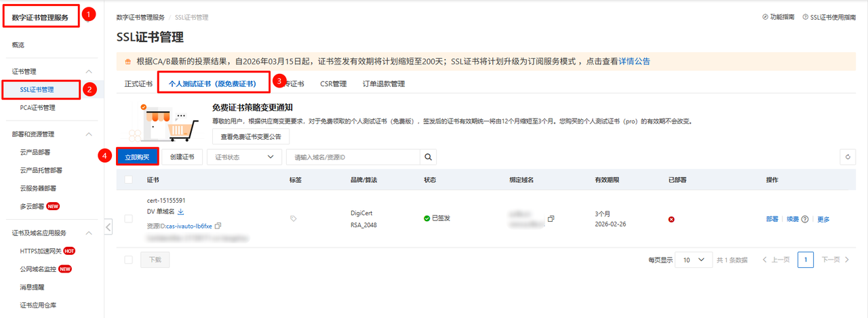Select all certificates with header checkbox
The image size is (868, 318).
(129, 180)
